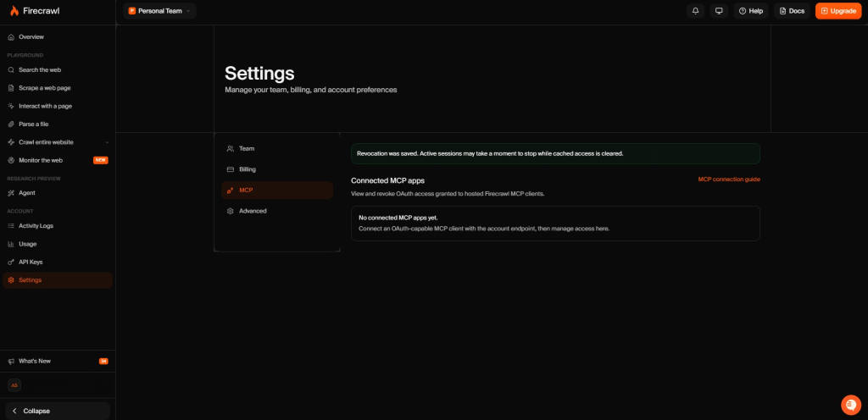Open the Docs button
The image size is (868, 420).
tap(792, 11)
